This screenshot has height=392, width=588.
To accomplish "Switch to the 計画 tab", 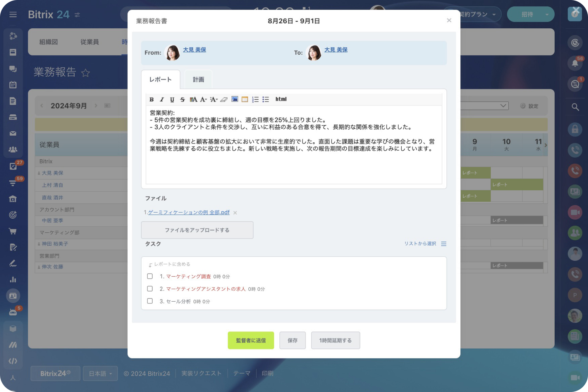I will [x=198, y=79].
